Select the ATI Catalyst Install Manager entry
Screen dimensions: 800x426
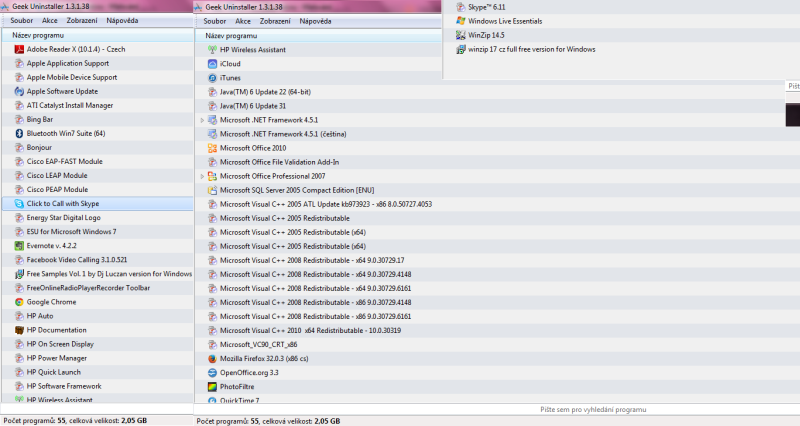[x=69, y=105]
